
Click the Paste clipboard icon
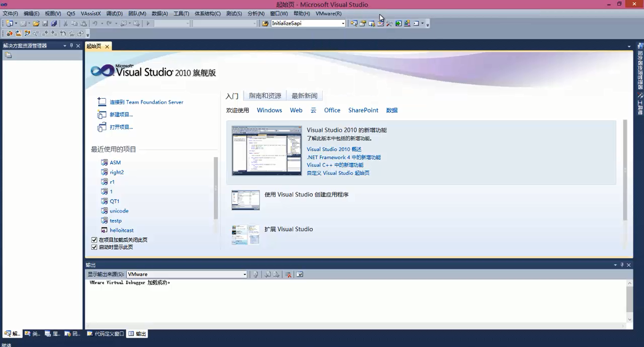tap(83, 23)
